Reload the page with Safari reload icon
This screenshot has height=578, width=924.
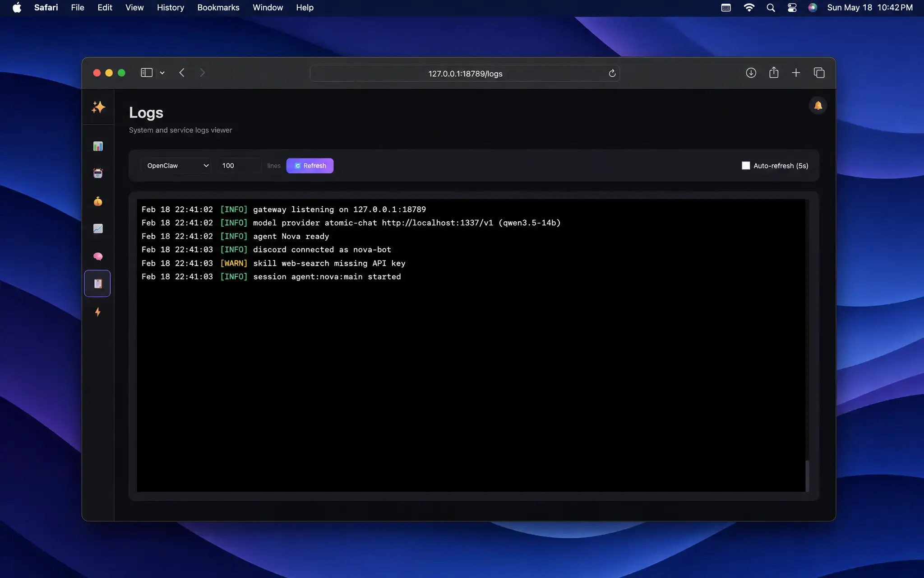612,73
